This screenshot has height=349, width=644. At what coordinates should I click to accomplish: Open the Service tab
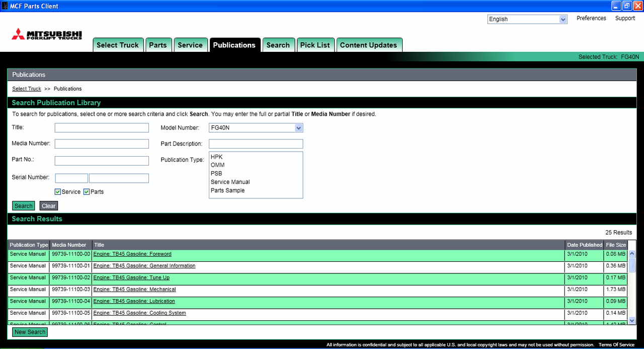click(190, 45)
